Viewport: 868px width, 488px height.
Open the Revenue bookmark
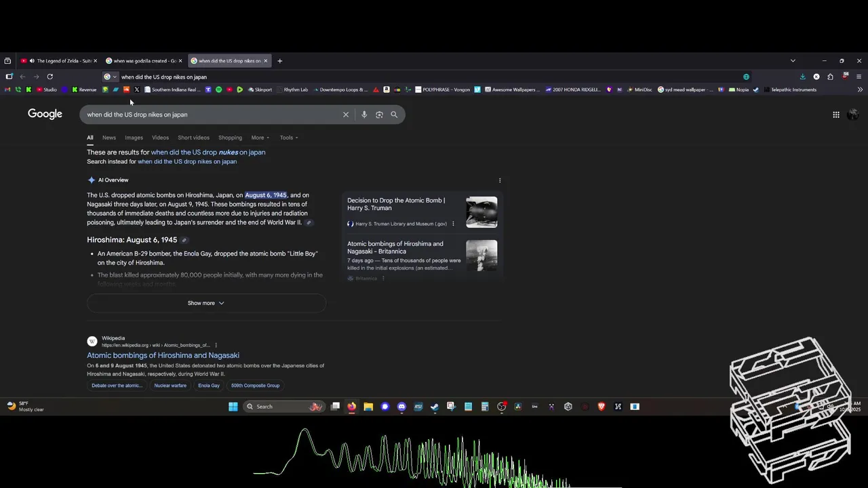(x=83, y=89)
